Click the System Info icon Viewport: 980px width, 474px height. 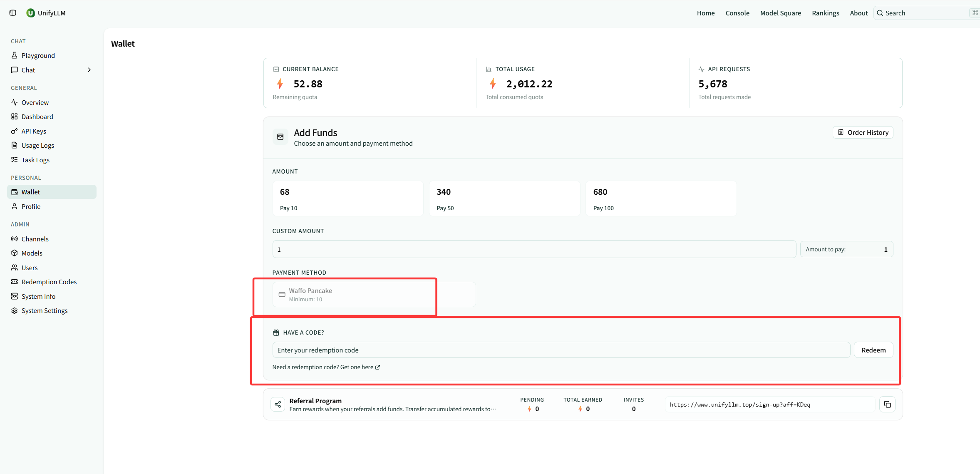pyautogui.click(x=15, y=296)
